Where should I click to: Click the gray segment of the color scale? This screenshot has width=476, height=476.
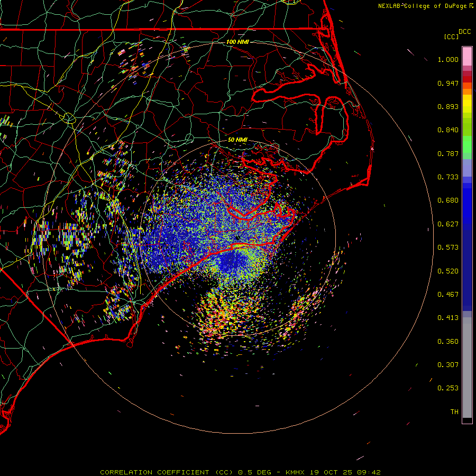[x=467, y=368]
